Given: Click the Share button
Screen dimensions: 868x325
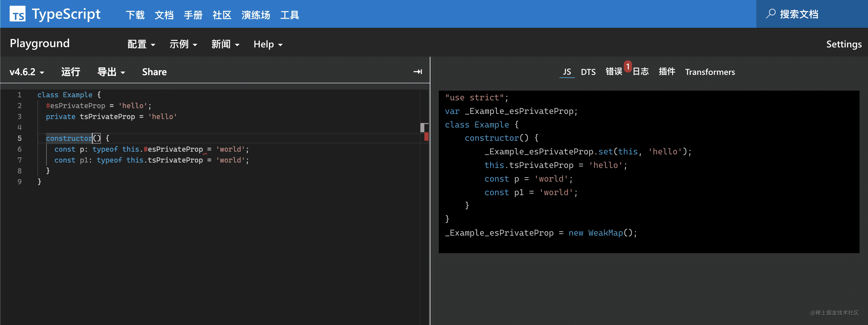Looking at the screenshot, I should click(x=154, y=72).
